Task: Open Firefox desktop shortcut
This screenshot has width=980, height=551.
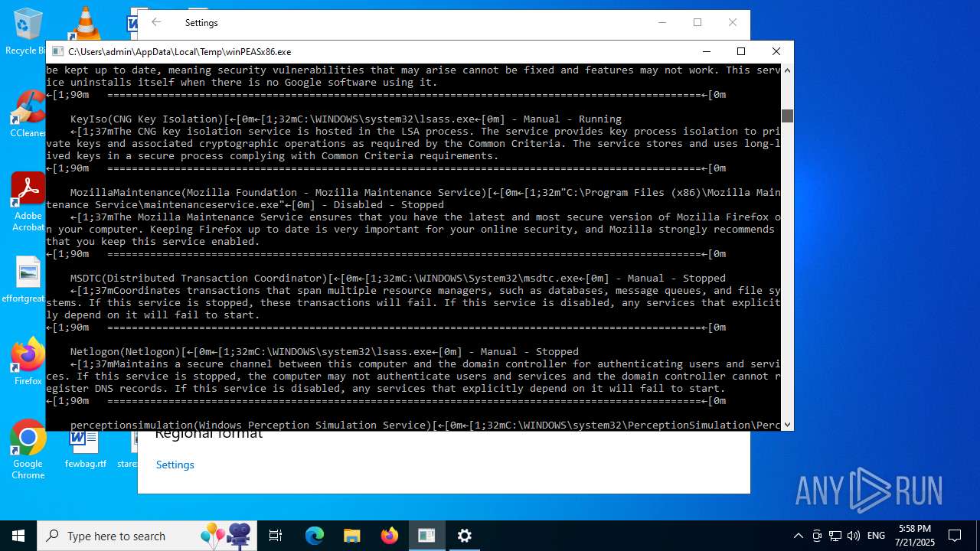Action: pos(28,361)
